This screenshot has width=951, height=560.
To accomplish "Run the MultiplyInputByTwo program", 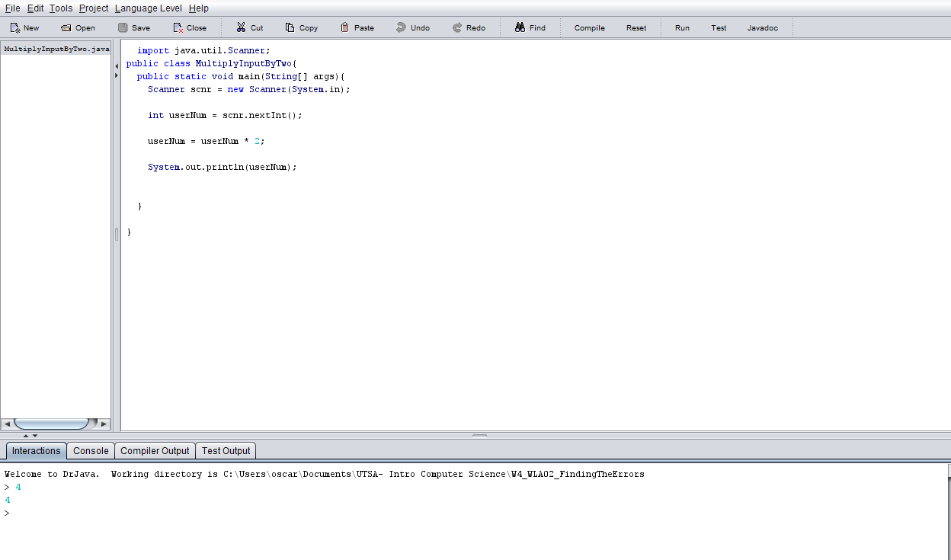I will tap(682, 27).
